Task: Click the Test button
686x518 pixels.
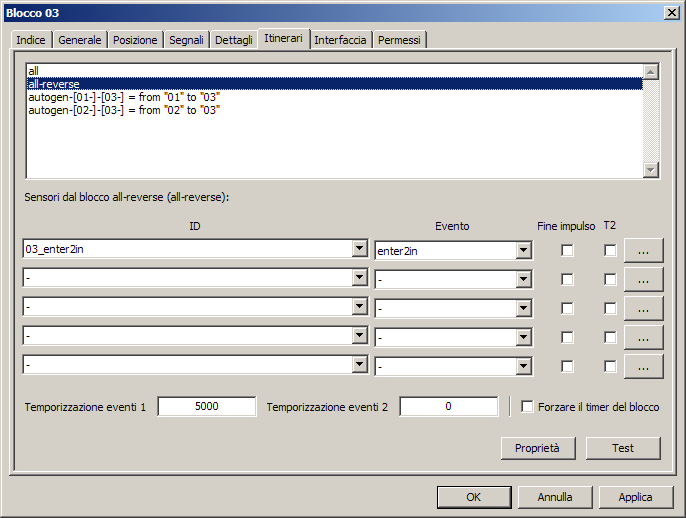Action: tap(623, 448)
